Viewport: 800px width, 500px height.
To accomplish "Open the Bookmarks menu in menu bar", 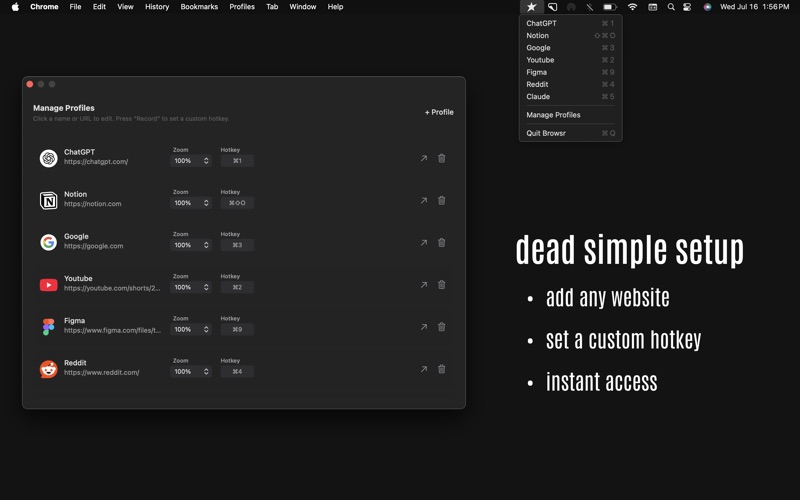I will [199, 7].
